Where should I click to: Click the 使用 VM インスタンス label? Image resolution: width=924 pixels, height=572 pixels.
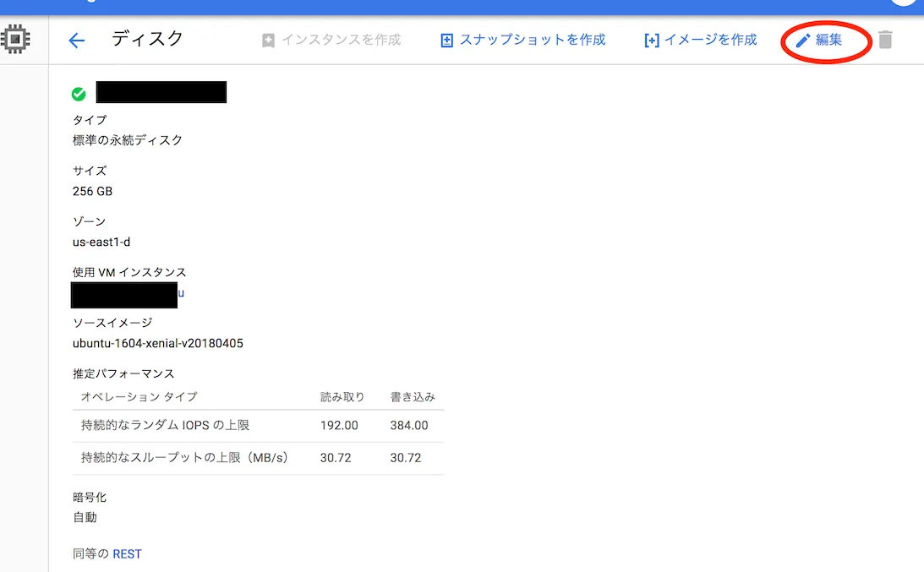pos(129,272)
